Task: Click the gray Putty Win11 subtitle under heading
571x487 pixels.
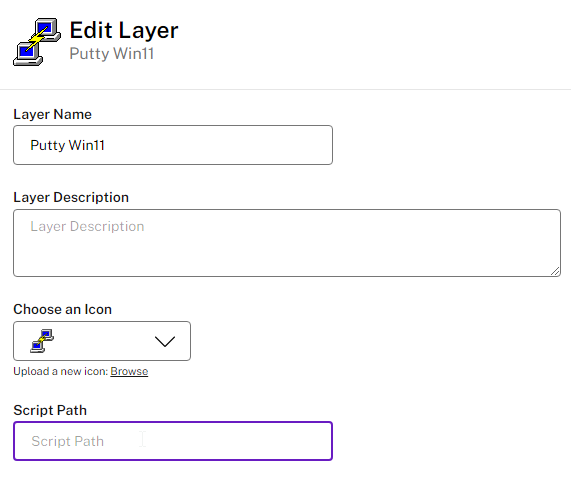Action: [x=112, y=54]
